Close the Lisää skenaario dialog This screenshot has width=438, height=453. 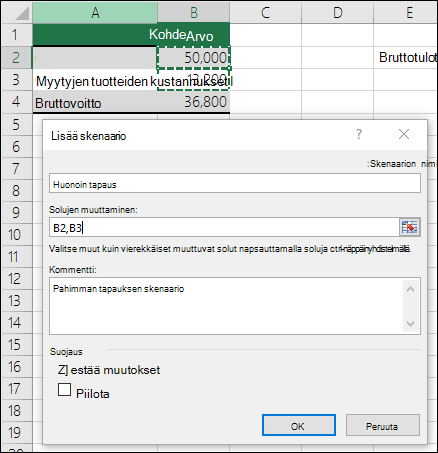(404, 134)
